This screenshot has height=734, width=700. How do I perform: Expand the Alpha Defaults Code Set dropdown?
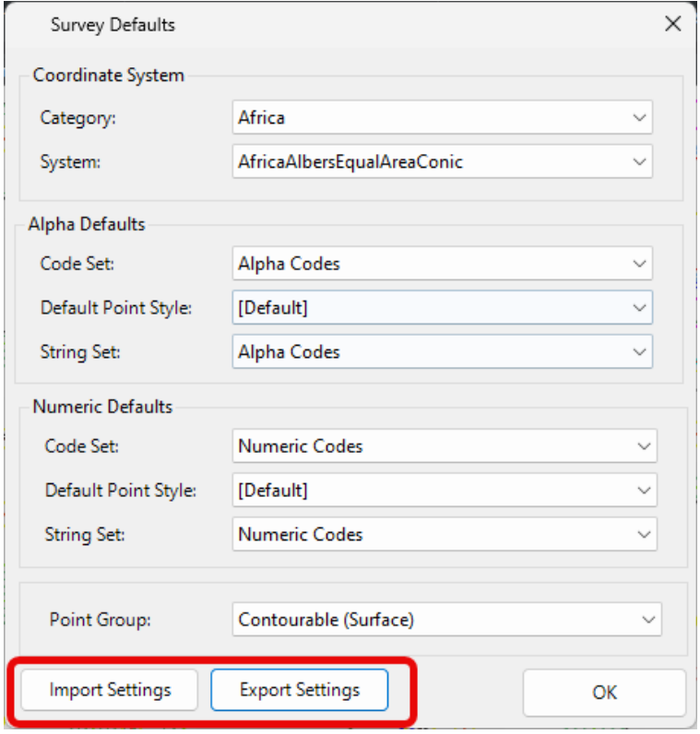point(442,264)
